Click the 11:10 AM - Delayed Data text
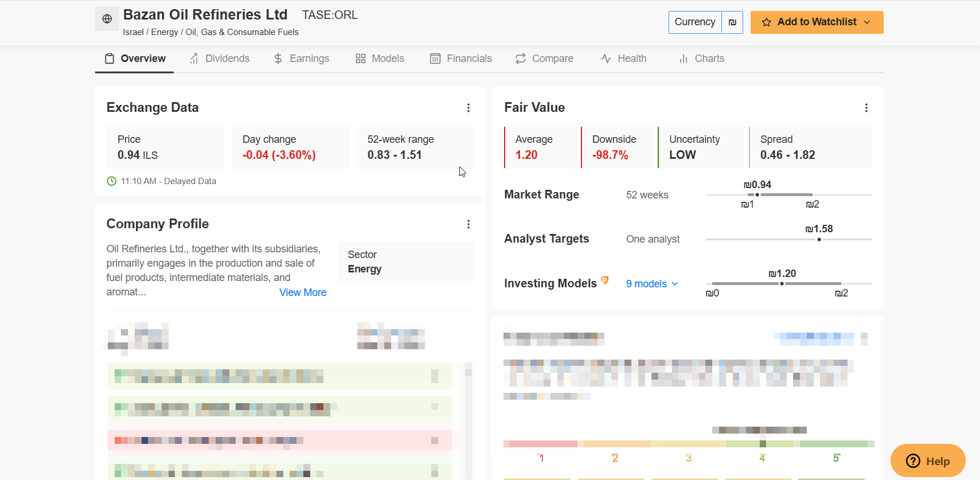Viewport: 980px width, 480px height. tap(169, 181)
